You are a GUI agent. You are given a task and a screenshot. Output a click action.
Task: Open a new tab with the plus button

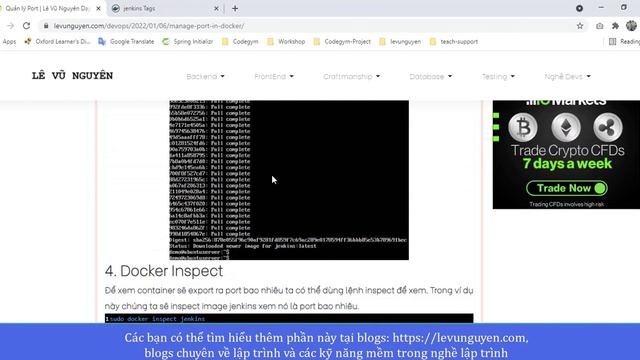click(235, 8)
